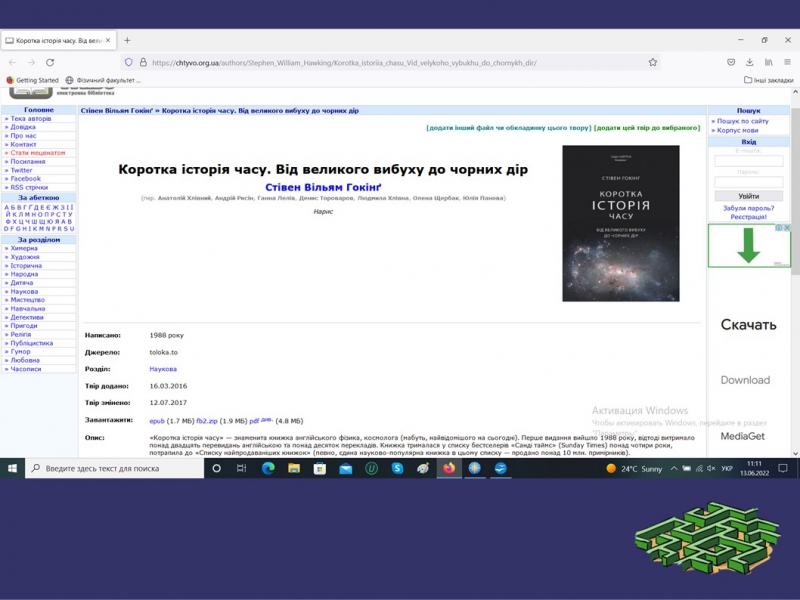Screen dimensions: 800x600
Task: Click the Увійти button
Action: click(748, 196)
